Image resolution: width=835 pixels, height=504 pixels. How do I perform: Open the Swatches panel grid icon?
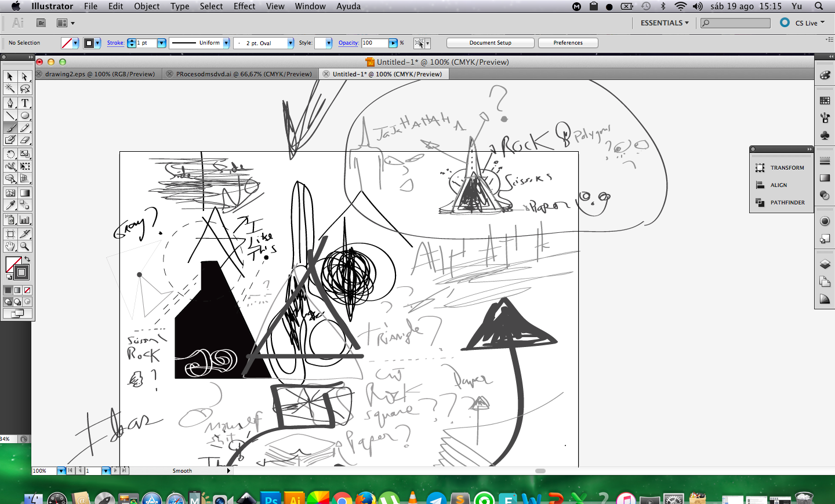(x=825, y=101)
